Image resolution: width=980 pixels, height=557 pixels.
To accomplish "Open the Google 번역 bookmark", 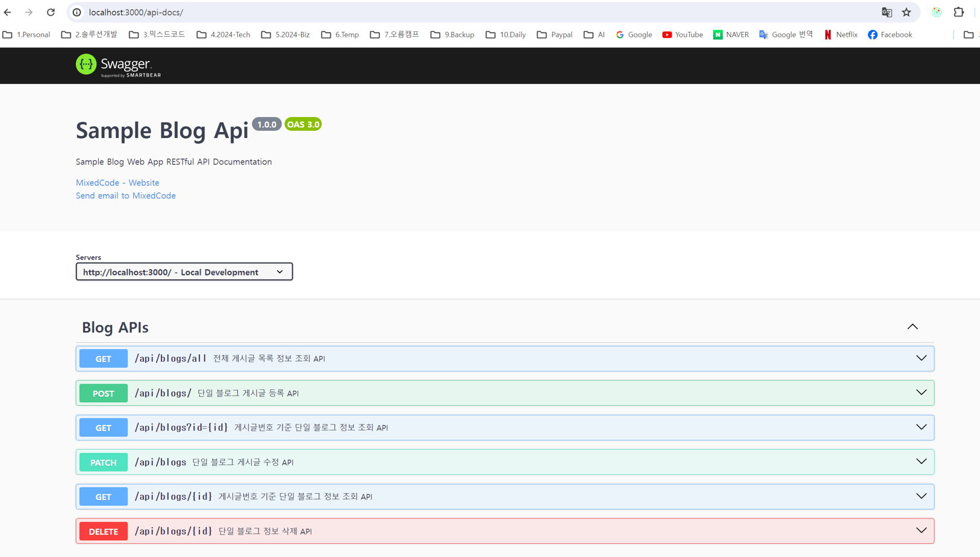I will tap(786, 35).
